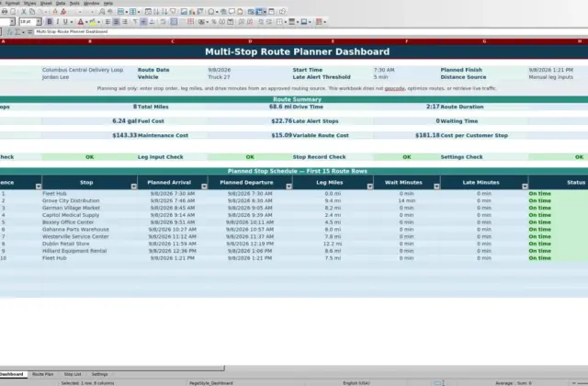The width and height of the screenshot is (588, 386).
Task: Switch to the Stop List sheet tab
Action: pos(73,374)
